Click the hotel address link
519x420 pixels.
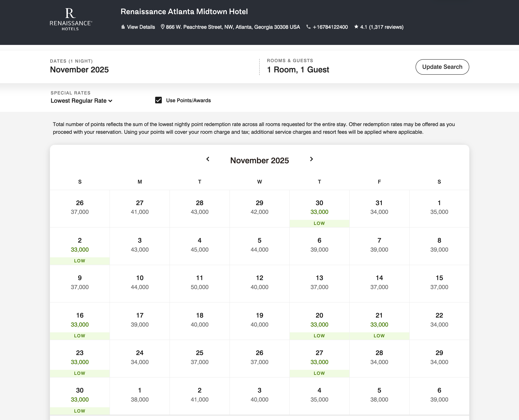click(233, 27)
